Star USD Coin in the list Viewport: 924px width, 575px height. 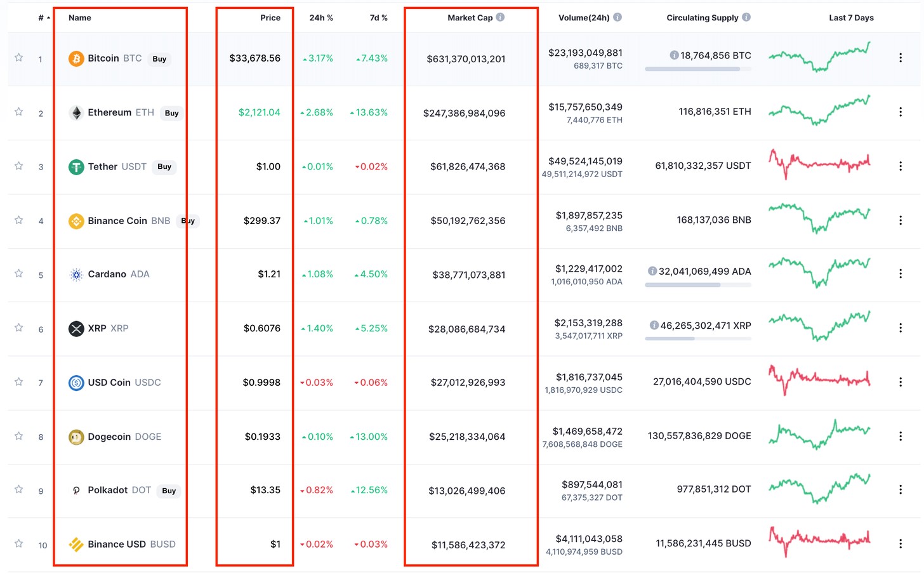(19, 382)
